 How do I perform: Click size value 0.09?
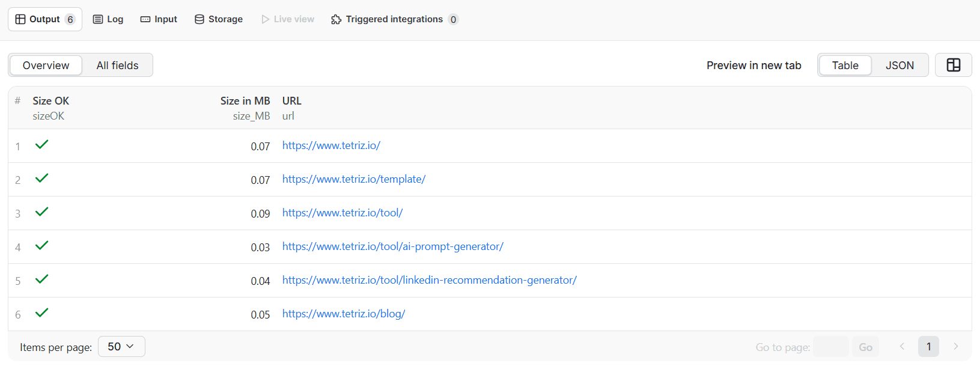coord(260,213)
